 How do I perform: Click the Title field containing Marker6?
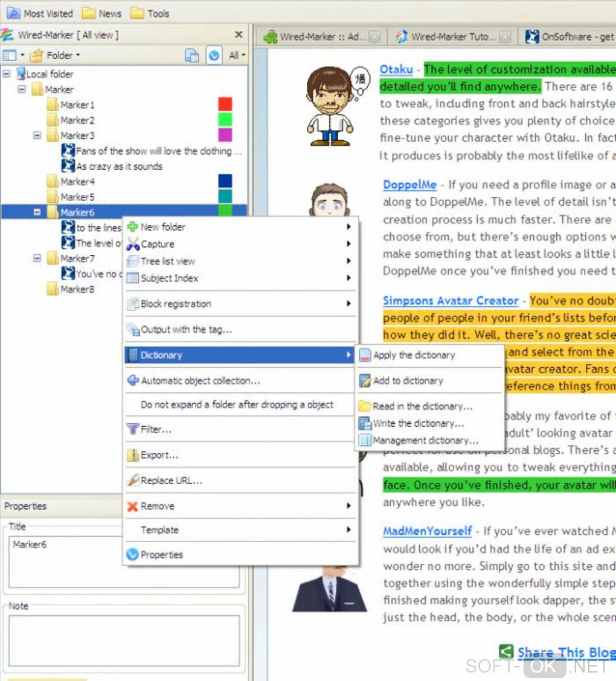123,561
